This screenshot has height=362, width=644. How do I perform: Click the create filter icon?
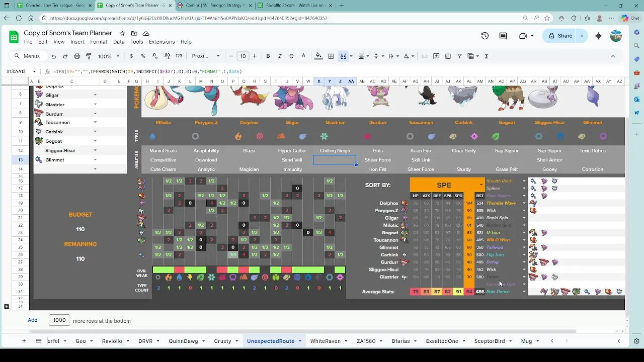(460, 56)
